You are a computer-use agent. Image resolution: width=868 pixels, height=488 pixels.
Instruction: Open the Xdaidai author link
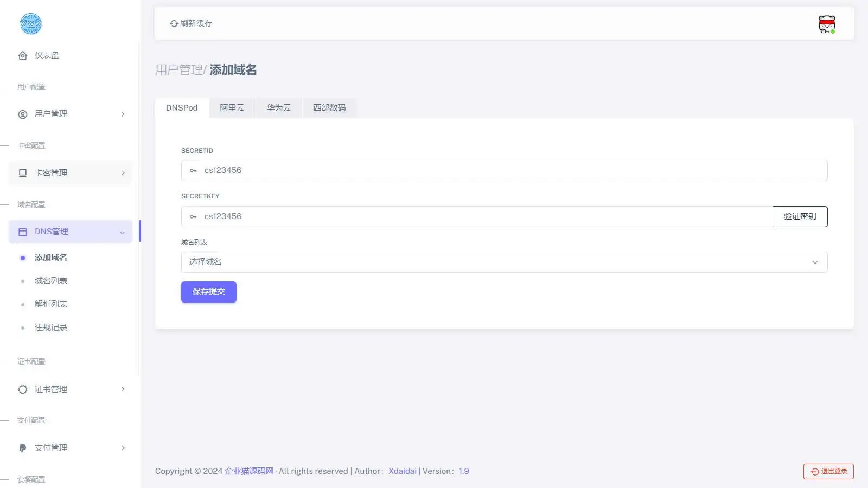(x=402, y=471)
